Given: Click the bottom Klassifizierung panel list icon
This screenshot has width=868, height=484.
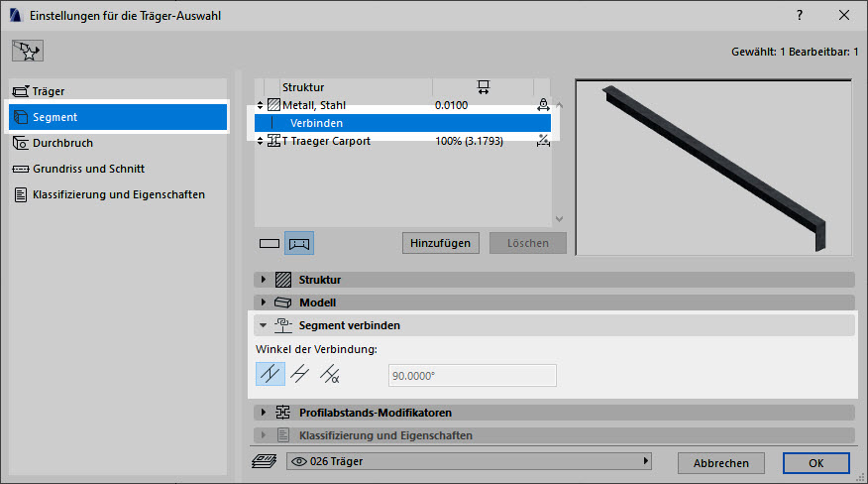Looking at the screenshot, I should 282,435.
